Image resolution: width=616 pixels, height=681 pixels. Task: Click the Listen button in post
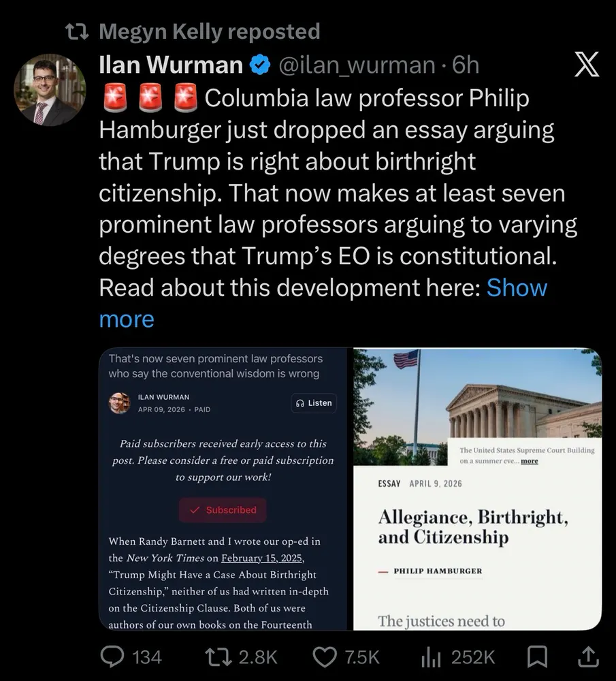click(x=314, y=403)
